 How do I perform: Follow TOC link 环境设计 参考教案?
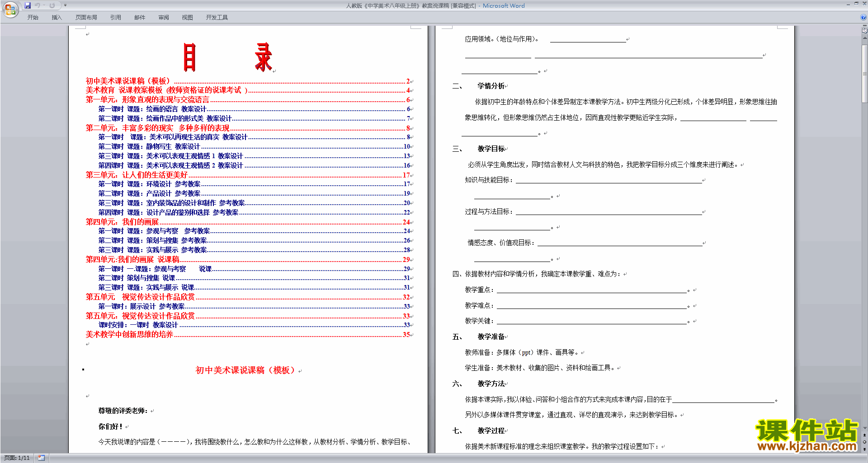point(254,184)
